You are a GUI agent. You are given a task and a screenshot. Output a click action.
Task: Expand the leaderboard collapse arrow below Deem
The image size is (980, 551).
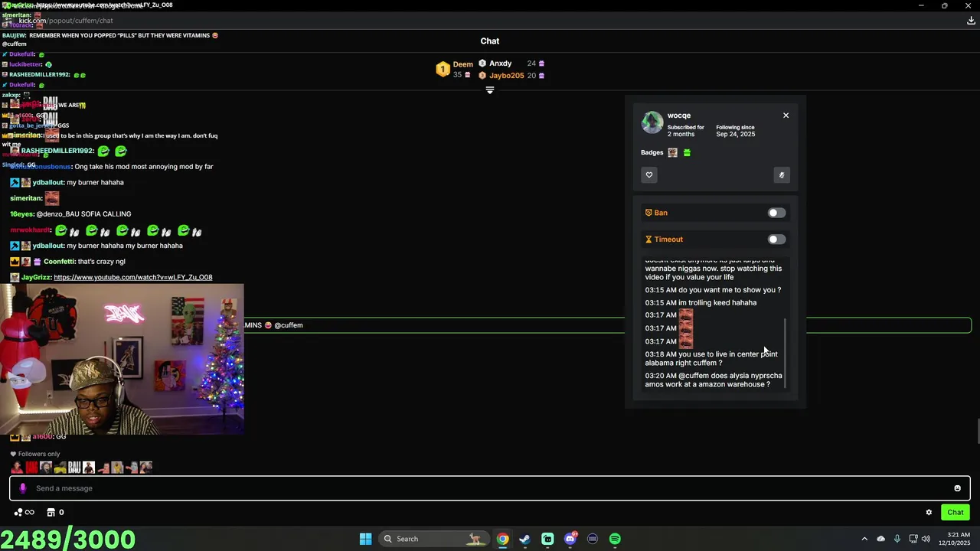pos(490,90)
